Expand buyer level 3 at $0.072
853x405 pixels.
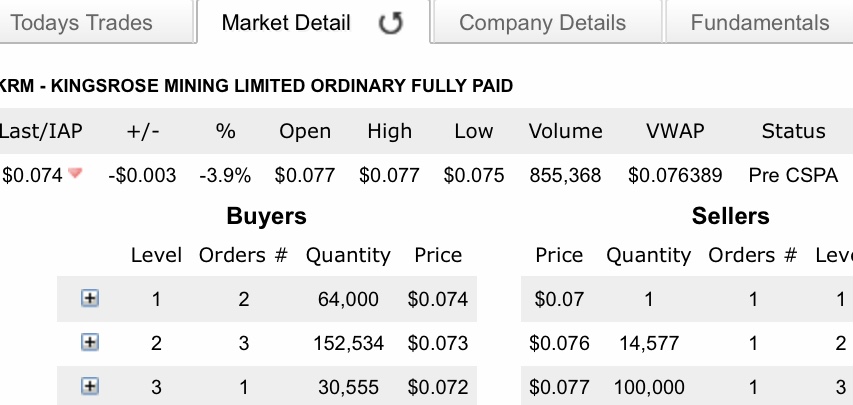click(x=90, y=386)
